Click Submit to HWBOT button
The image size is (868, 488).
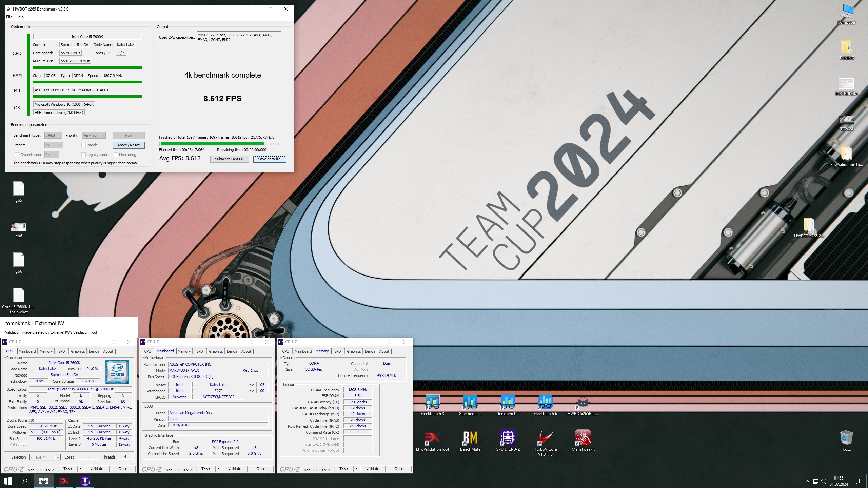tap(230, 159)
